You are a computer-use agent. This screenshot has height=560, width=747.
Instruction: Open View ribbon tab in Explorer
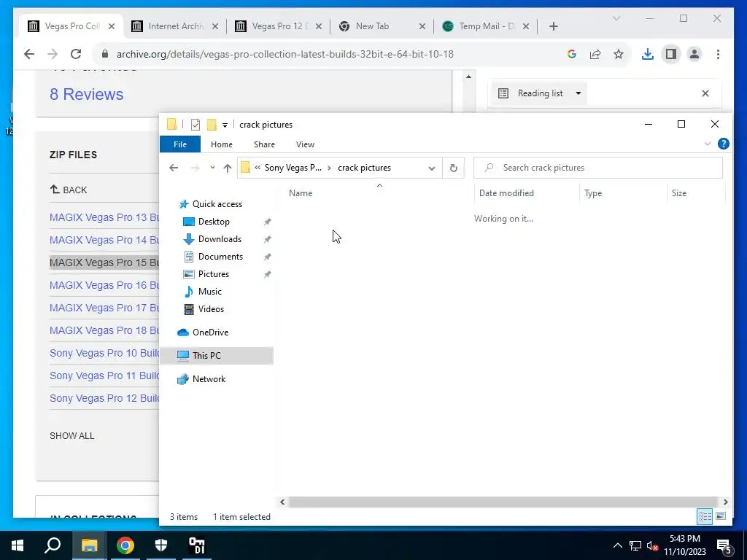[x=305, y=144]
